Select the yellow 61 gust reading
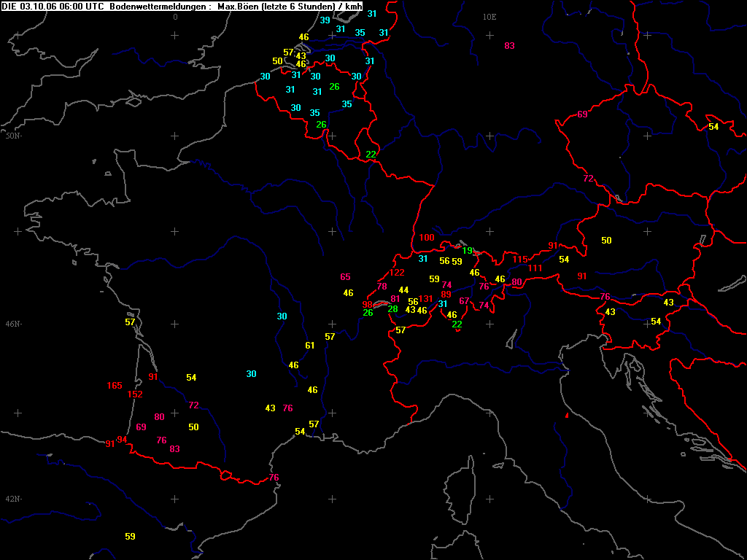Image resolution: width=747 pixels, height=560 pixels. point(309,345)
